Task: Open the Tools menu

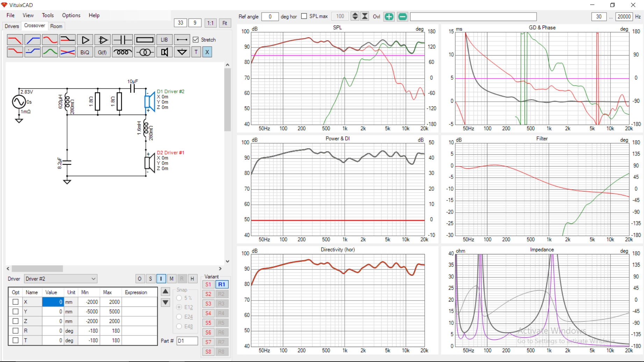Action: (48, 15)
